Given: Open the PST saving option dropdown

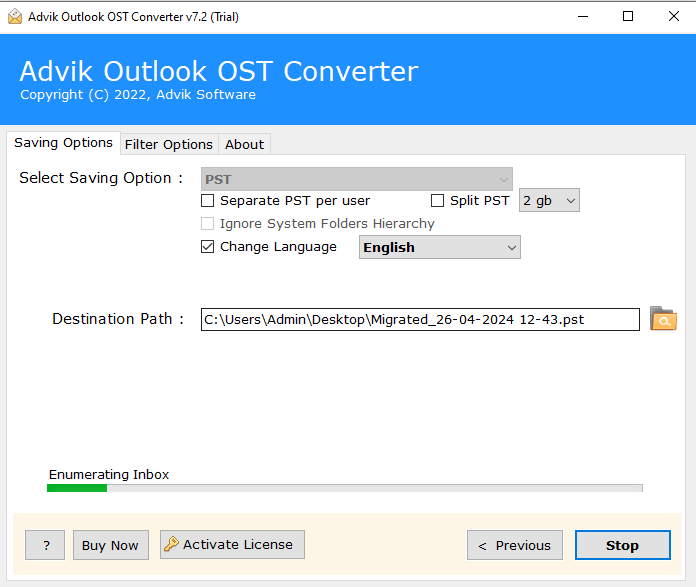Looking at the screenshot, I should click(356, 179).
